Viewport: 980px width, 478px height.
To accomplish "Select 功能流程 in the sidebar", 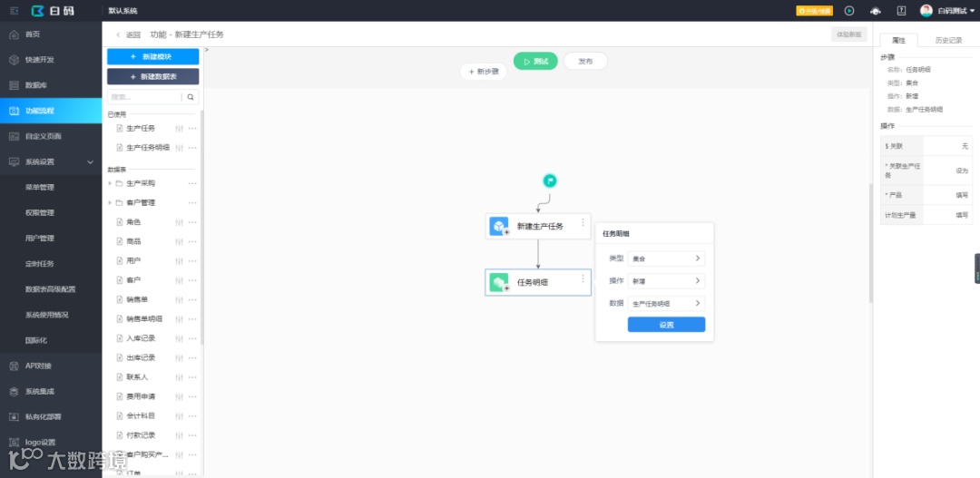I will tap(51, 111).
